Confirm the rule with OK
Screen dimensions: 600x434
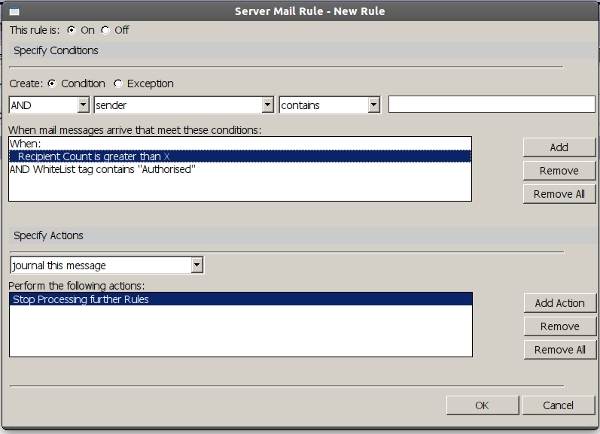click(x=482, y=405)
